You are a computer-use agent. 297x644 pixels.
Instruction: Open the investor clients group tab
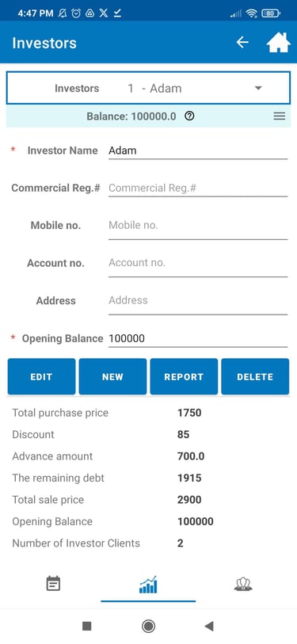point(243,584)
